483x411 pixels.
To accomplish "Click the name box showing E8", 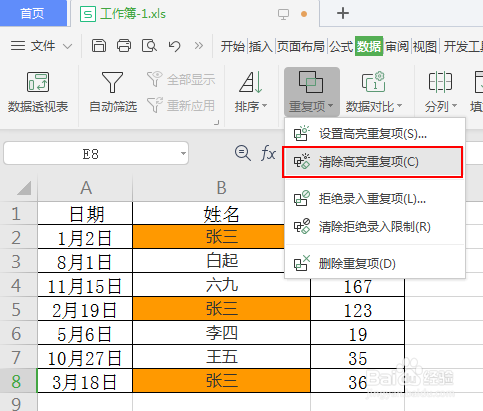I will [x=91, y=154].
